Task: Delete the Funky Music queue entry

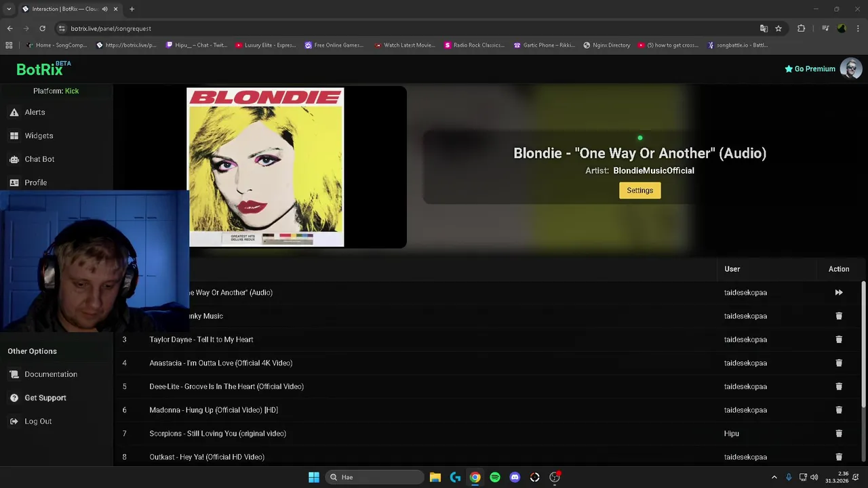Action: (839, 316)
